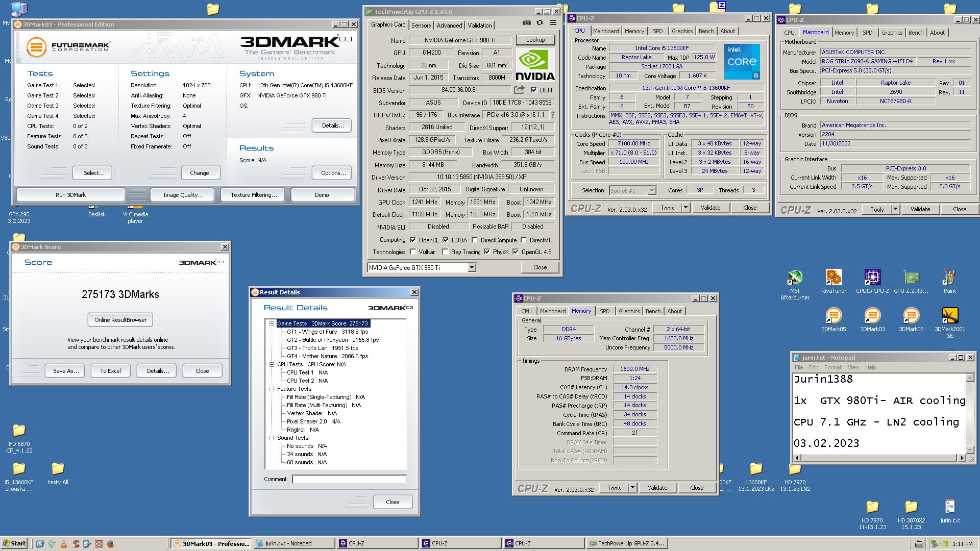
Task: Open the Bench tab in Mainboard CPU-Z window
Action: pyautogui.click(x=916, y=33)
